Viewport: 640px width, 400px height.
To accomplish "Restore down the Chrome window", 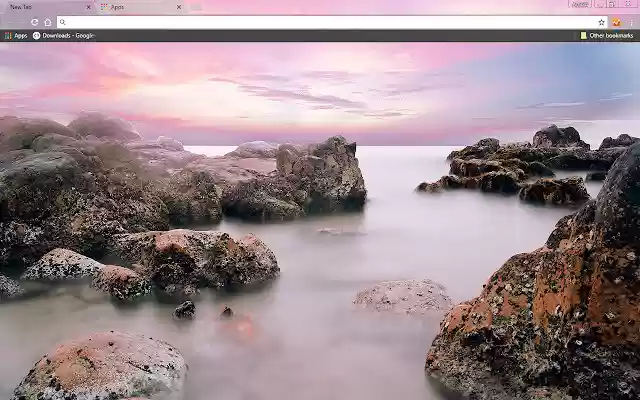I will [612, 4].
